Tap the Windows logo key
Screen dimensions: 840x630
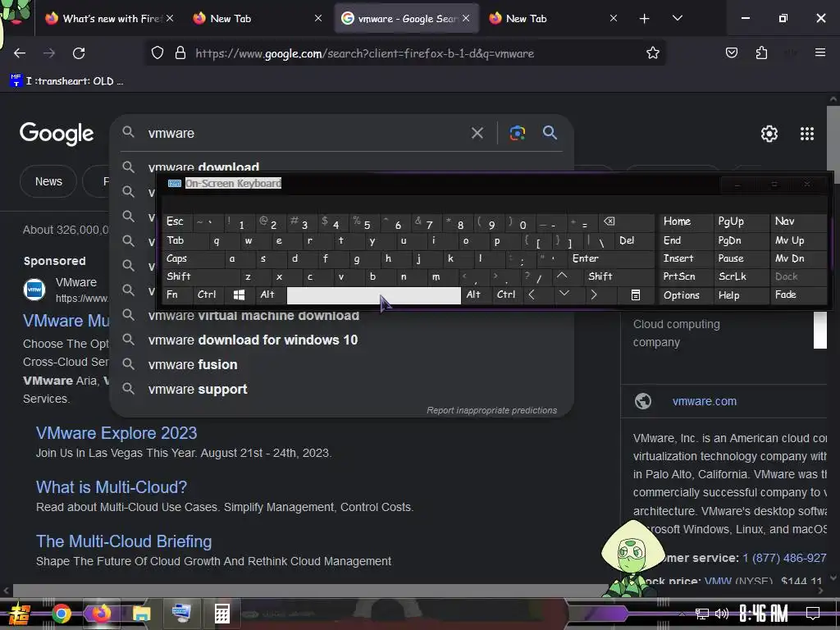(x=239, y=294)
